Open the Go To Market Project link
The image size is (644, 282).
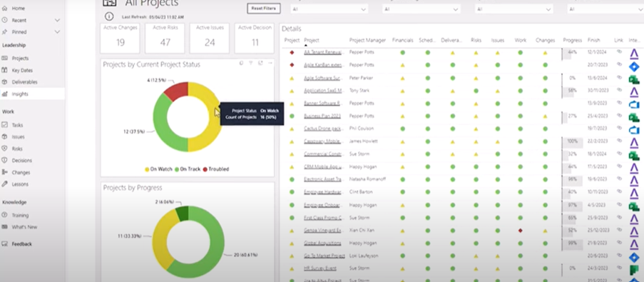(x=324, y=256)
